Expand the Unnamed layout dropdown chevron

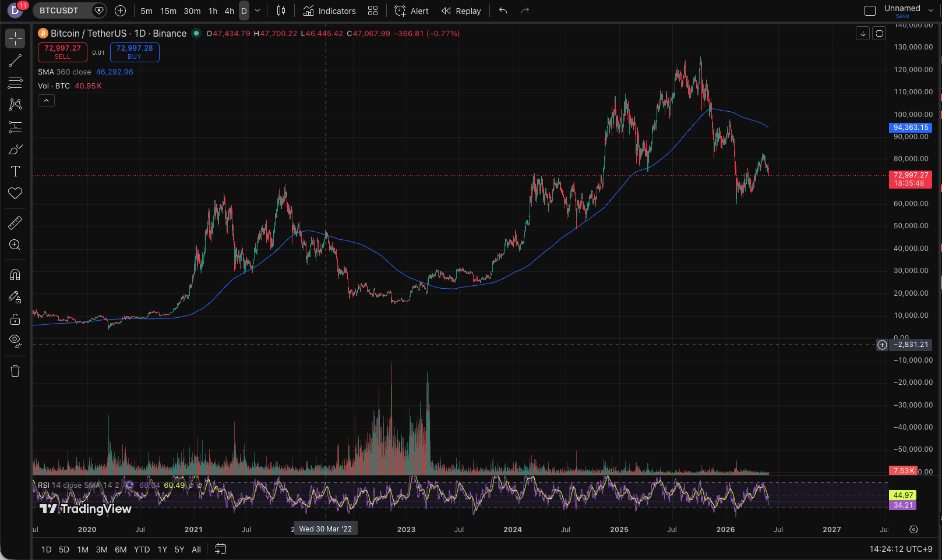931,10
